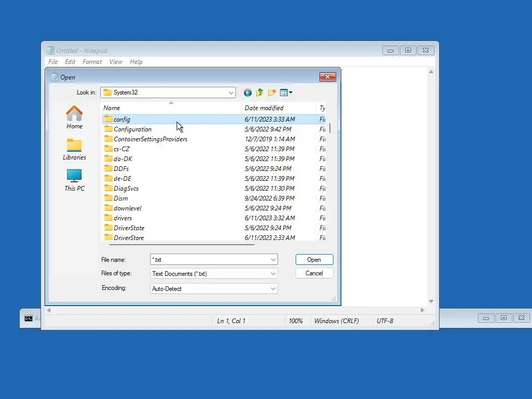The height and width of the screenshot is (399, 532).
Task: Click the DriverState folder icon
Action: [108, 228]
